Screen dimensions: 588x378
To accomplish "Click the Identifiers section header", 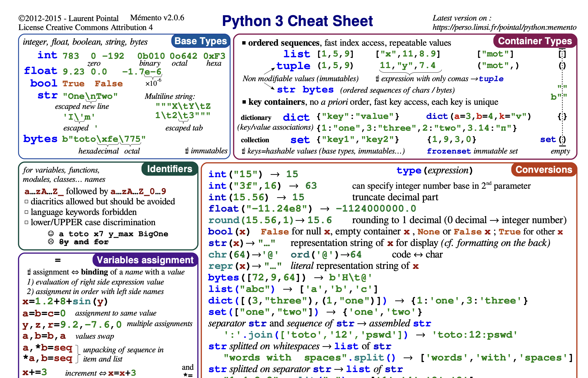I will [169, 169].
